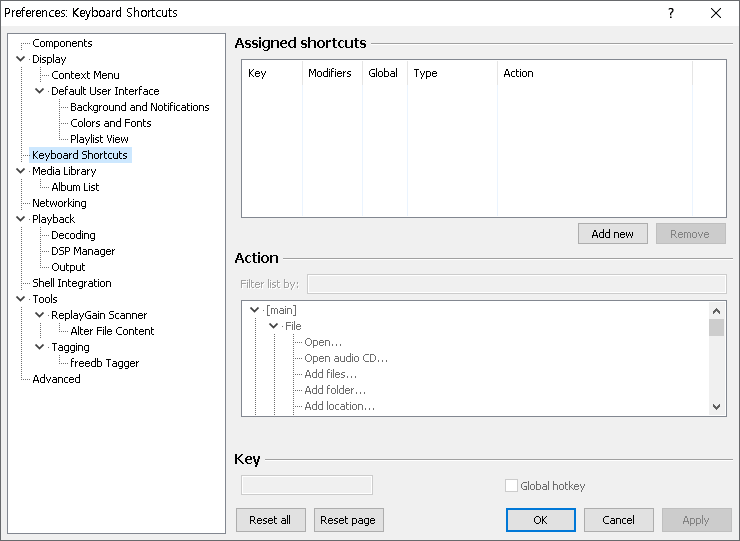Open the Playback page
This screenshot has width=740, height=541.
tap(53, 219)
